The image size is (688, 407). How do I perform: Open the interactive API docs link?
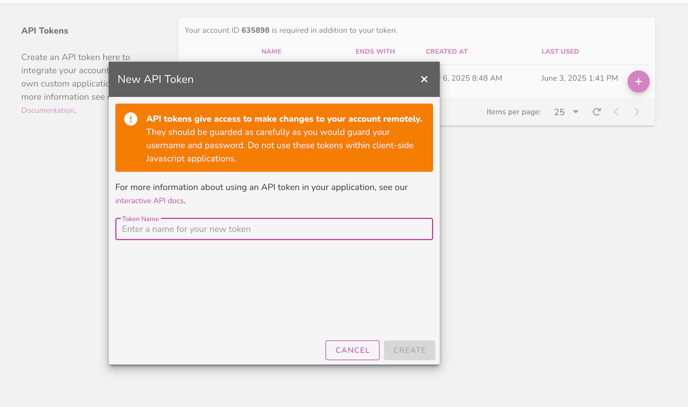[x=149, y=200]
